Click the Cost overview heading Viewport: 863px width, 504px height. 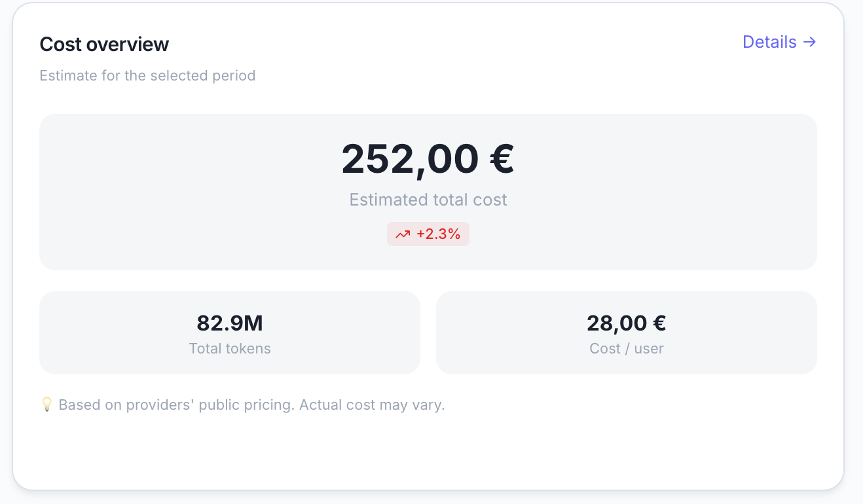click(104, 44)
